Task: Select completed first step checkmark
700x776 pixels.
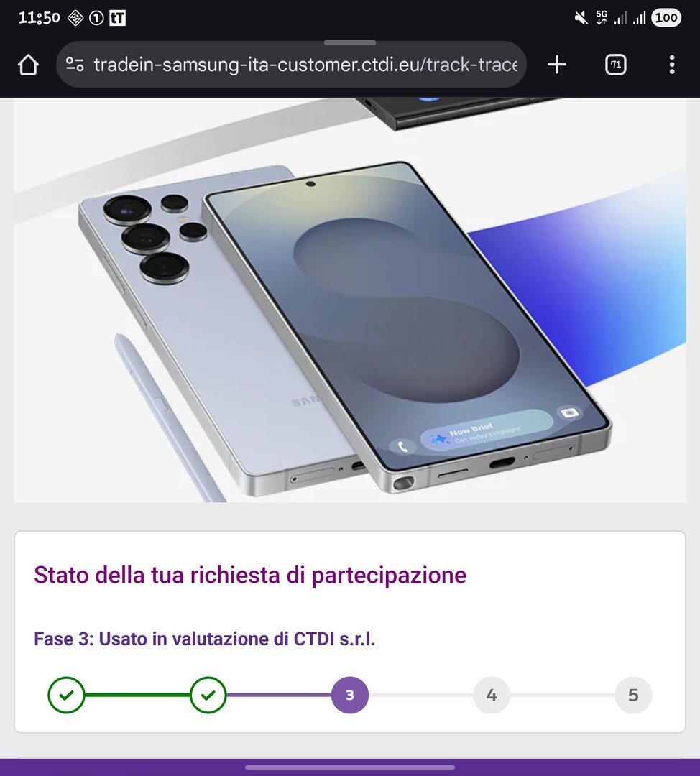Action: point(66,695)
